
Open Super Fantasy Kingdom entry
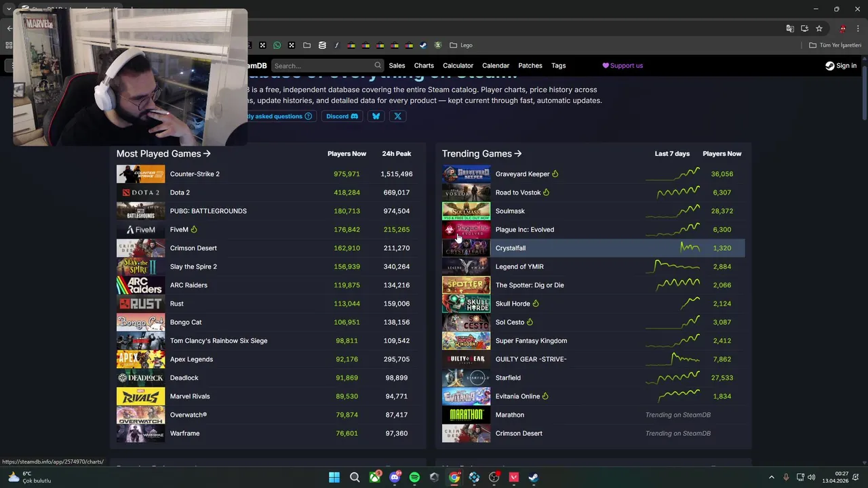(x=531, y=341)
